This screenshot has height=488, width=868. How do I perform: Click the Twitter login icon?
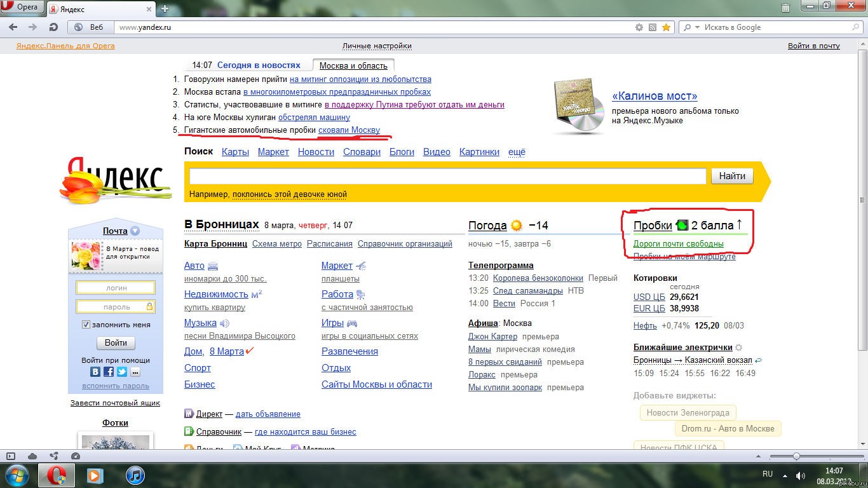pos(122,372)
